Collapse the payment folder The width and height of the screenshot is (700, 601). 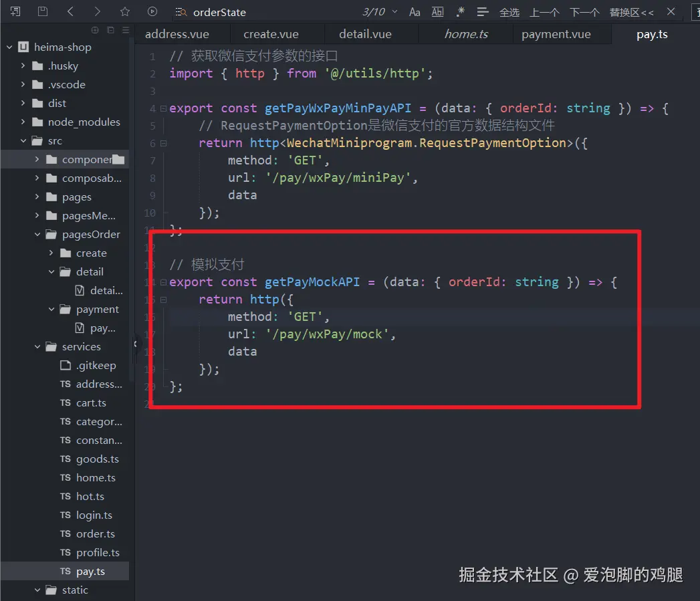pos(51,310)
